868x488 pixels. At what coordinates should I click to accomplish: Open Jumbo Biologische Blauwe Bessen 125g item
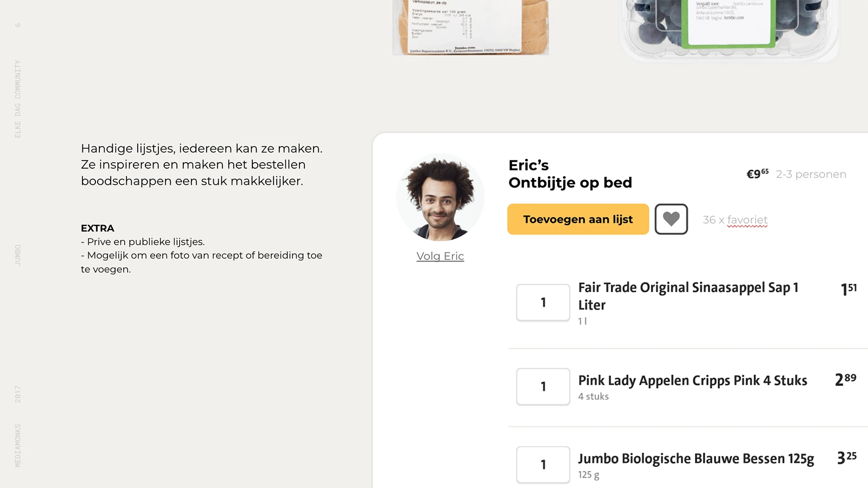[696, 459]
